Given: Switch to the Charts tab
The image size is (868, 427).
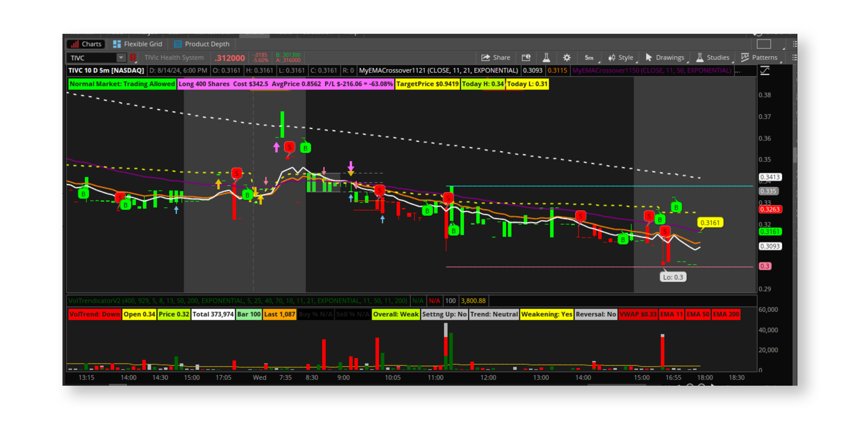Looking at the screenshot, I should (x=86, y=44).
